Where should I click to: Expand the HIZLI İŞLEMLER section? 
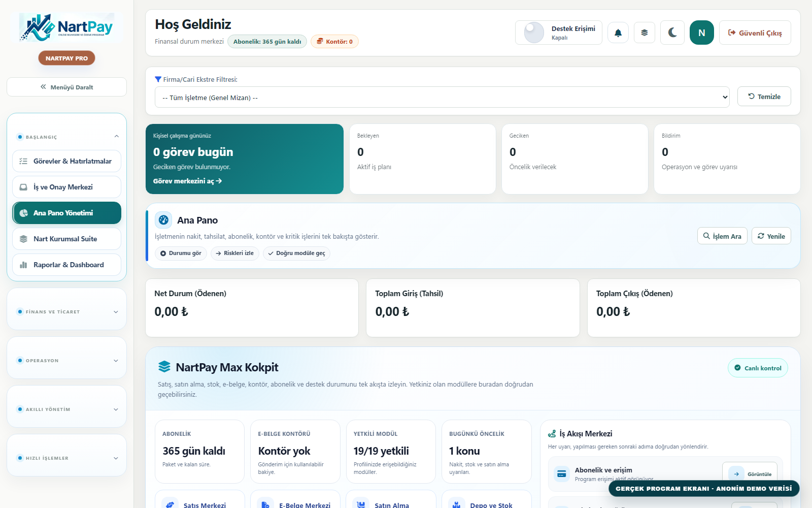click(66, 458)
